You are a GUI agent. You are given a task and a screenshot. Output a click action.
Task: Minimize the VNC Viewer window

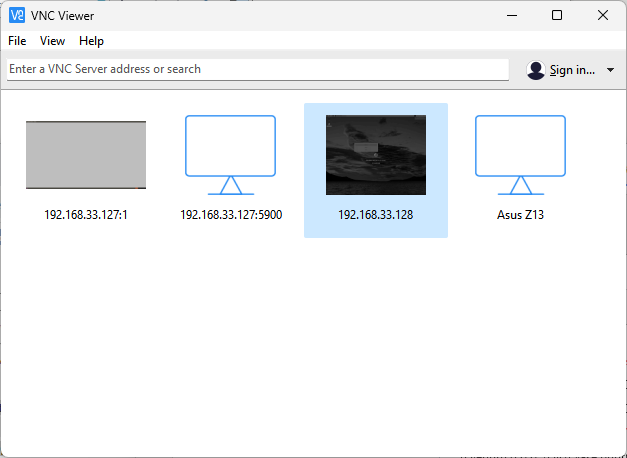coord(512,15)
